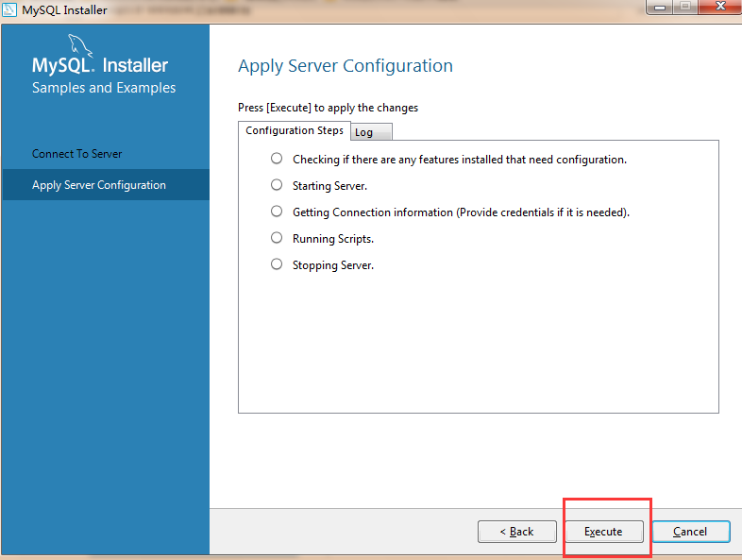This screenshot has height=560, width=742.
Task: Go back with the < Back button
Action: 516,532
